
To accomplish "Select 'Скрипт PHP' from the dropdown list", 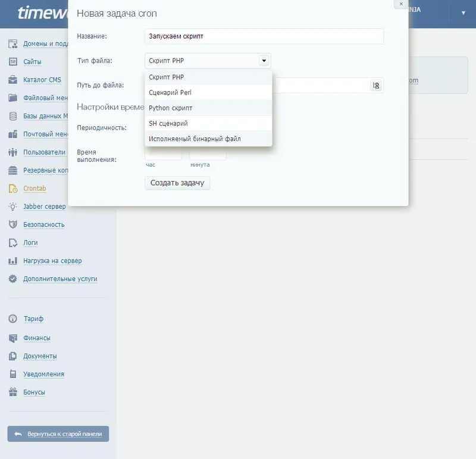I will tap(208, 77).
